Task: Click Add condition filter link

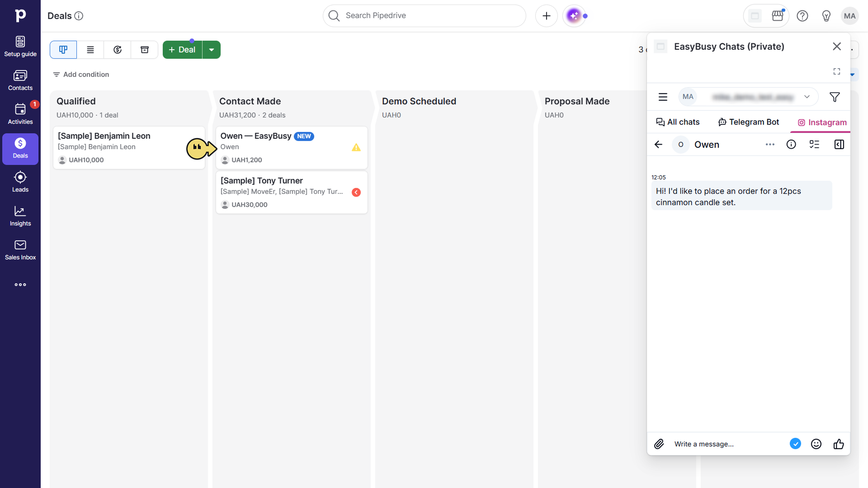Action: [x=81, y=75]
